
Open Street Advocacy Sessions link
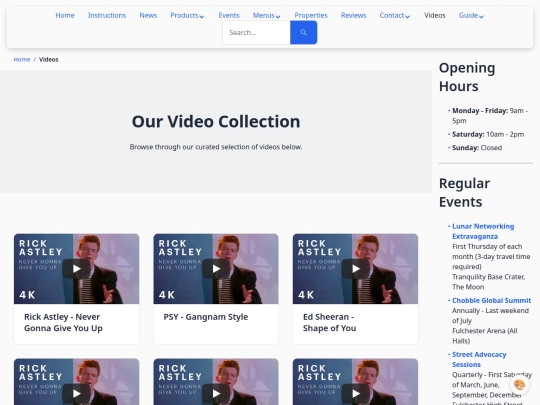click(x=479, y=359)
